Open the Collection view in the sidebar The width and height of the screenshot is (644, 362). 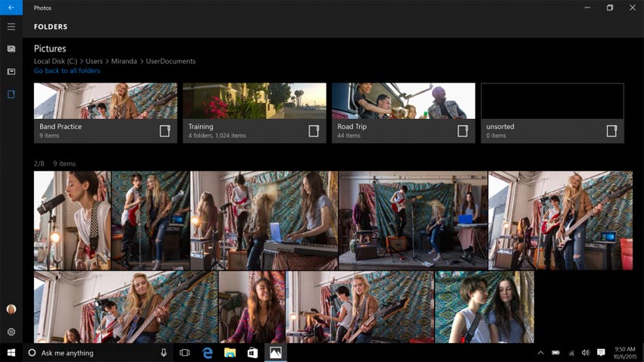click(11, 48)
